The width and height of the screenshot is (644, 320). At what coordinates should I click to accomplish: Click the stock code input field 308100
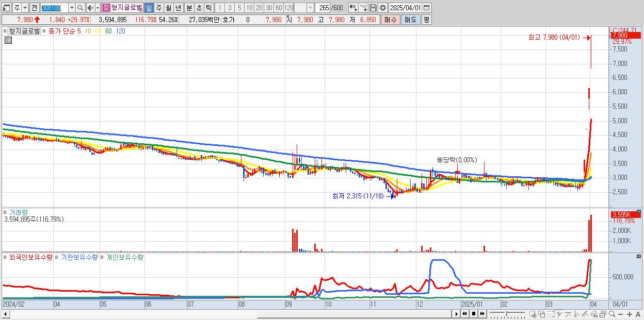pos(54,8)
